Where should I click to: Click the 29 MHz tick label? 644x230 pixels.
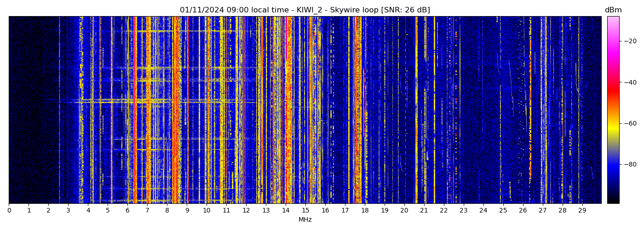pyautogui.click(x=582, y=210)
